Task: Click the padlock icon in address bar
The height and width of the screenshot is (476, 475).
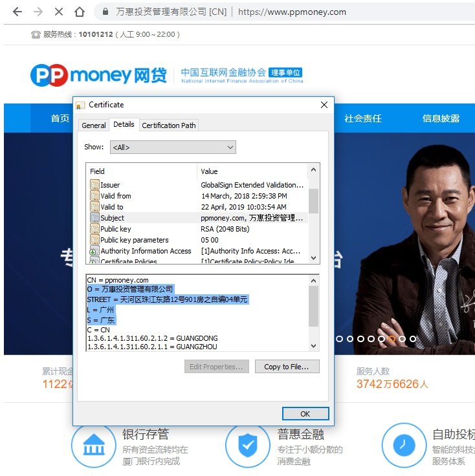Action: coord(105,12)
